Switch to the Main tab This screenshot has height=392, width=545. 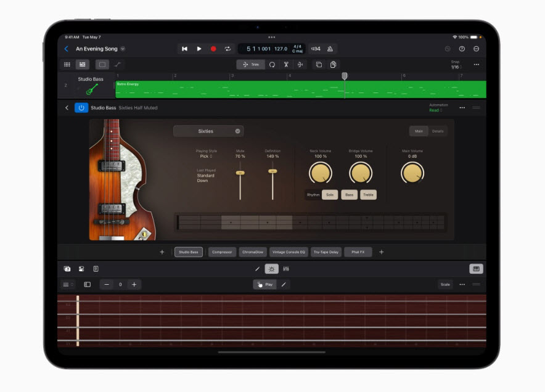tap(419, 131)
